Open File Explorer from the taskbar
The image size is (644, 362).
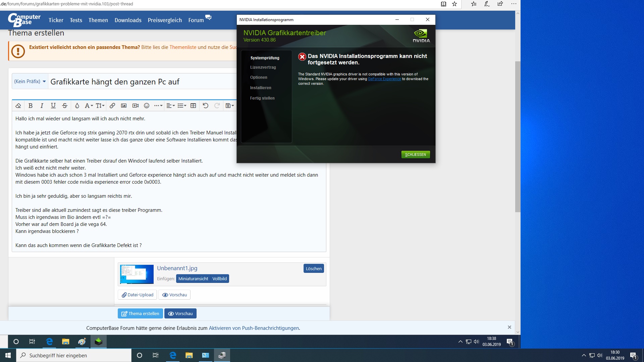coord(189,355)
